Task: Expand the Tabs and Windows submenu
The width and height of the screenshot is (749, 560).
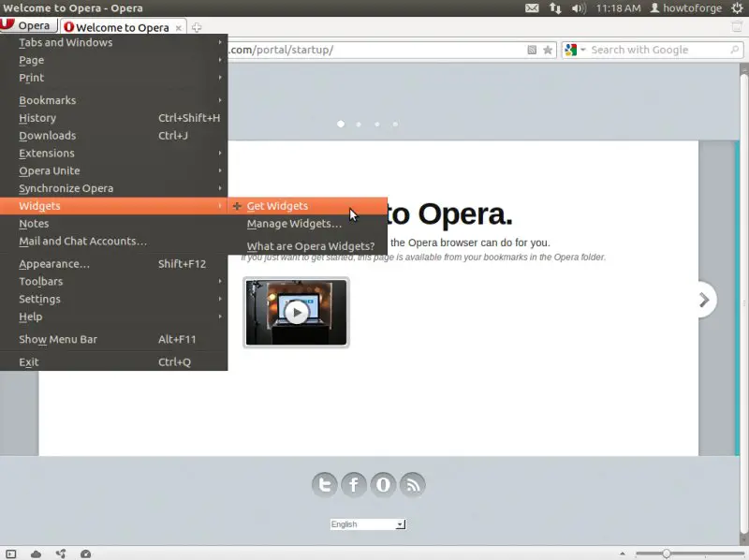Action: [x=113, y=42]
